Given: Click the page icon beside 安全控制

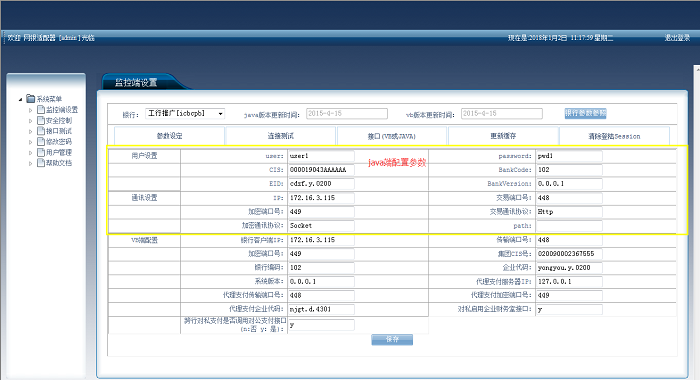Looking at the screenshot, I should pos(41,120).
